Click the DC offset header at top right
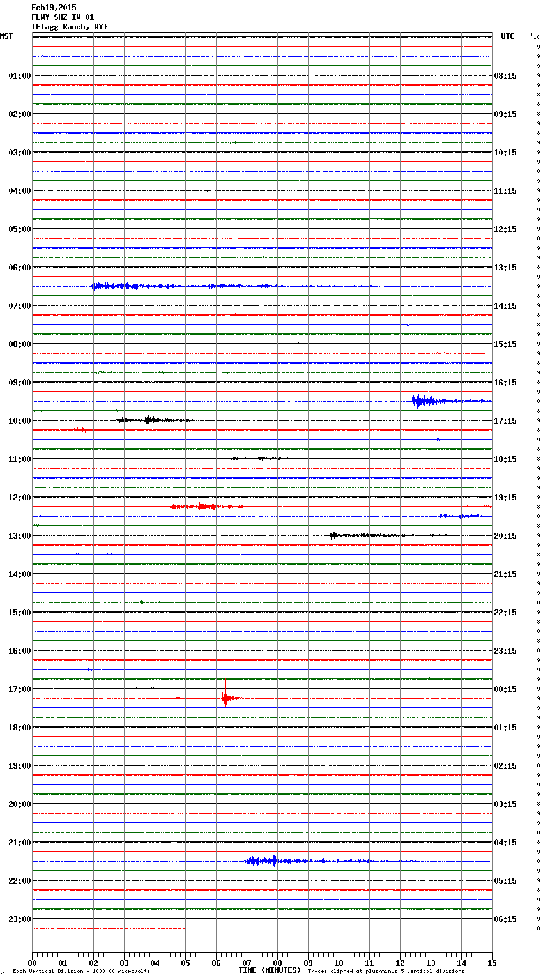 (533, 35)
